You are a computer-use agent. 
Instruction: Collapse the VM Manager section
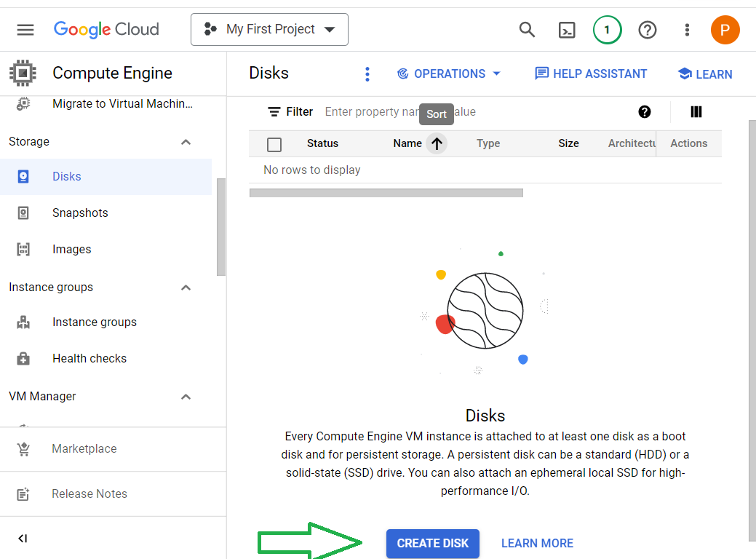(186, 397)
